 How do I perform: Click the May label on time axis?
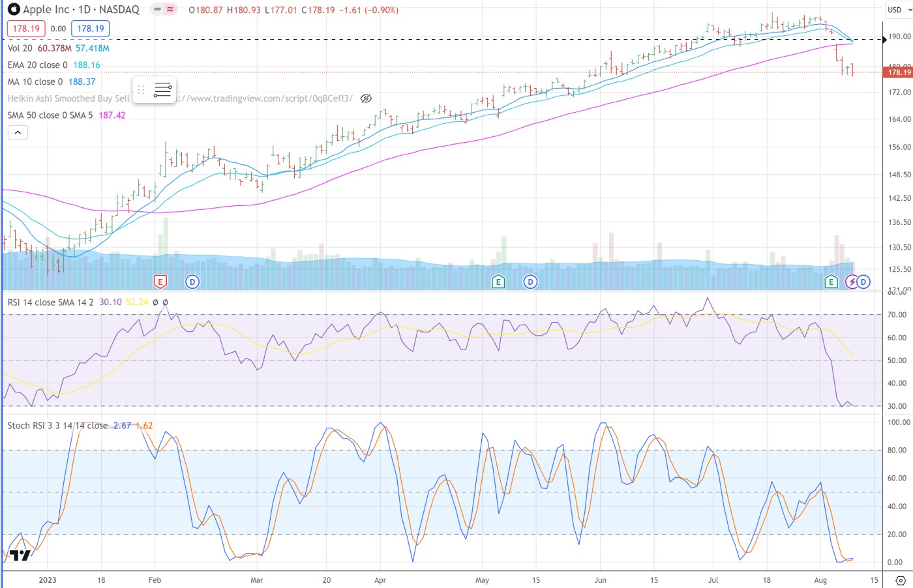(482, 580)
